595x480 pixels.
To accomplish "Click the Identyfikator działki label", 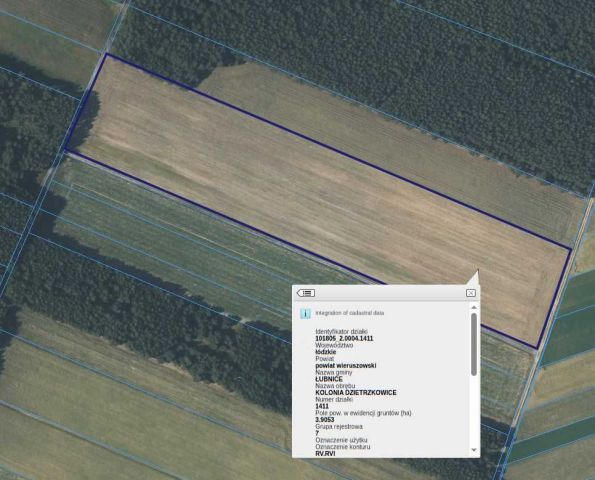I will [341, 332].
